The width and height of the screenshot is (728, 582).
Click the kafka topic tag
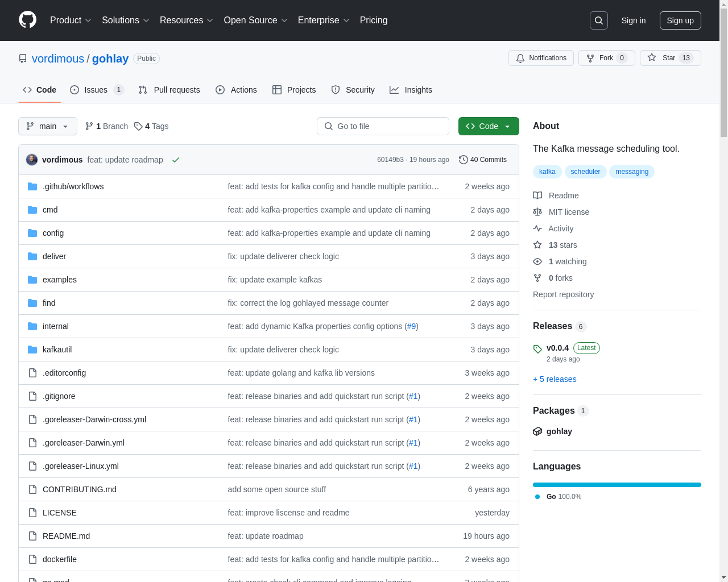pos(547,172)
